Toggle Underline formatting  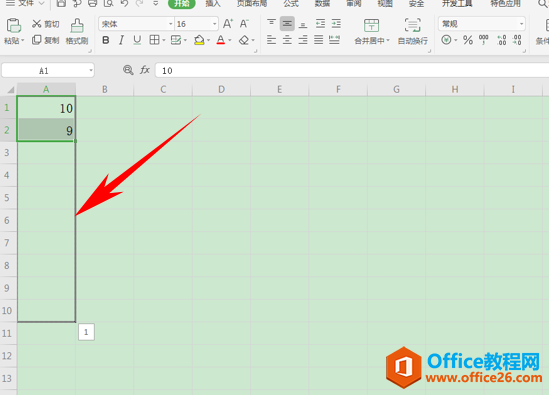point(137,40)
